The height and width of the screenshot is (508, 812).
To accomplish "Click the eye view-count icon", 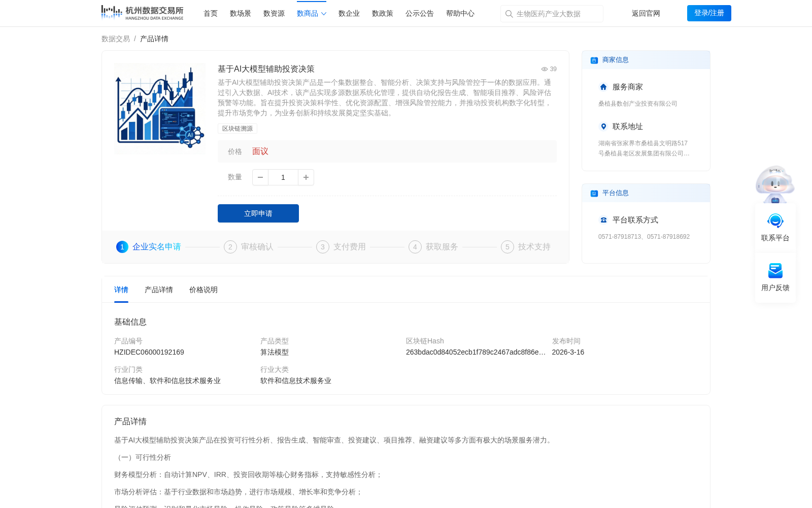I will [545, 69].
